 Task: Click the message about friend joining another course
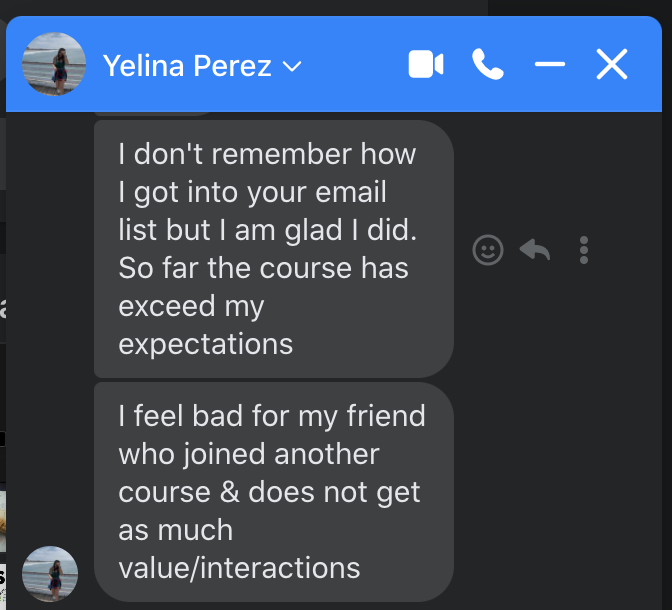point(273,492)
